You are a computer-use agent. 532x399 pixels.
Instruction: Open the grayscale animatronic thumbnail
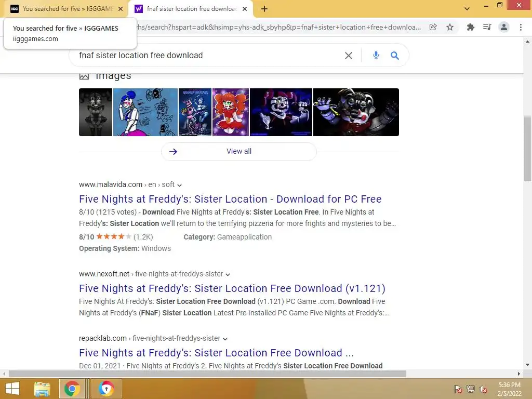96,112
